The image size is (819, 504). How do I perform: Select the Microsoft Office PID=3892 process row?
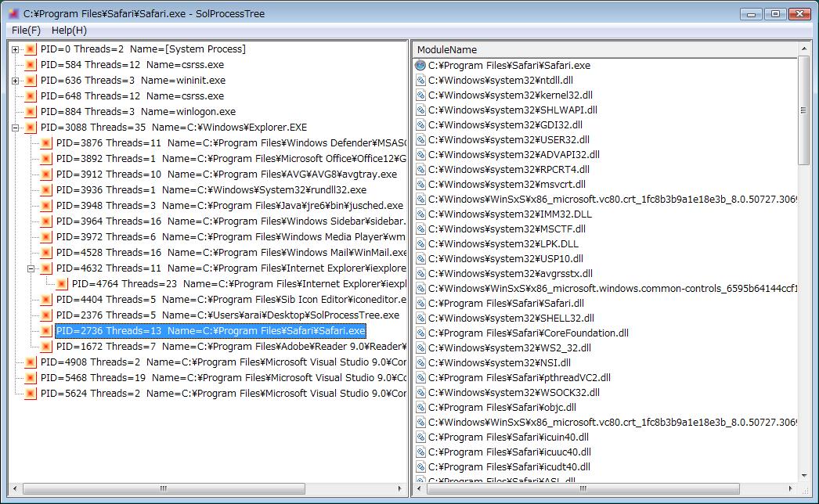coord(231,159)
